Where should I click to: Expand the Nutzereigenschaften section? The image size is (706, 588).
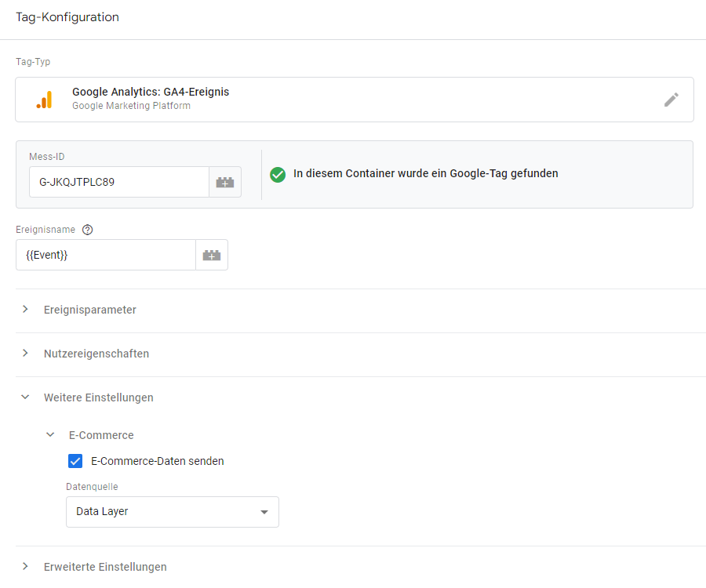click(25, 354)
